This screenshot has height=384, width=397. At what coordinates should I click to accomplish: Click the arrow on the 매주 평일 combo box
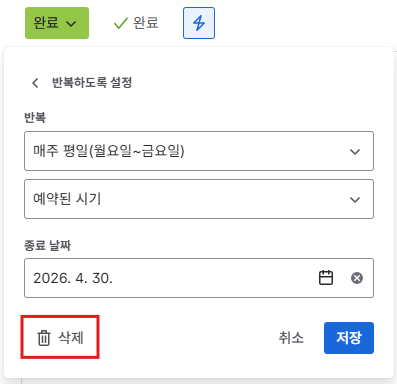click(x=355, y=152)
